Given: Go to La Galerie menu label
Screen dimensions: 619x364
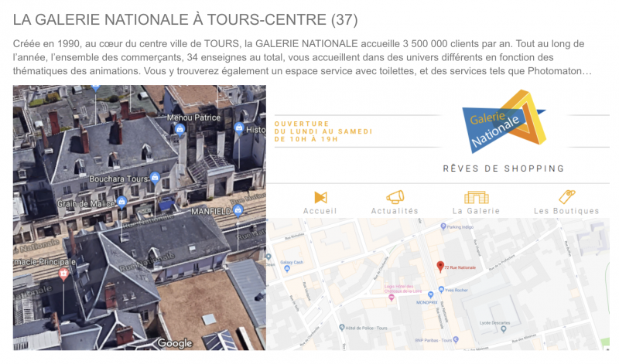Looking at the screenshot, I should [476, 211].
